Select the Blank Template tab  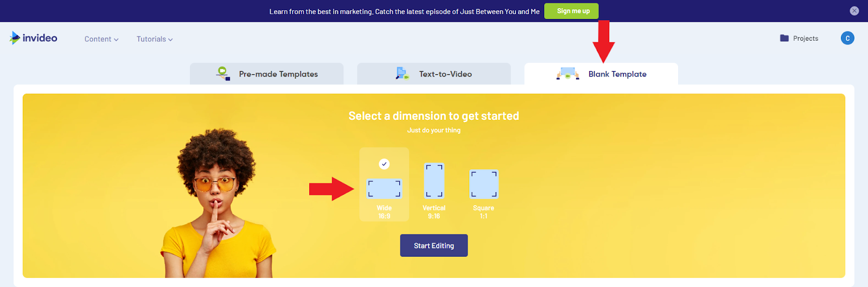(601, 74)
